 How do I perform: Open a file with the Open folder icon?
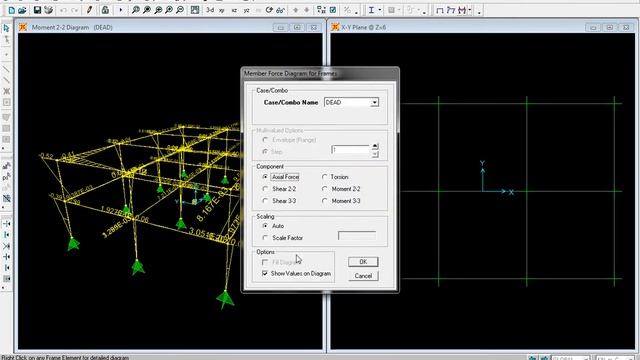click(x=22, y=10)
